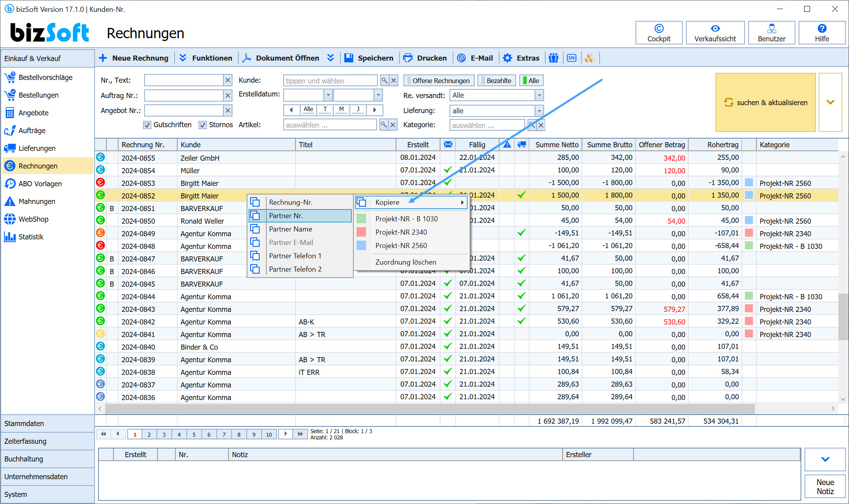The image size is (849, 504).
Task: Toggle the Gutschriften checkbox
Action: coord(147,125)
